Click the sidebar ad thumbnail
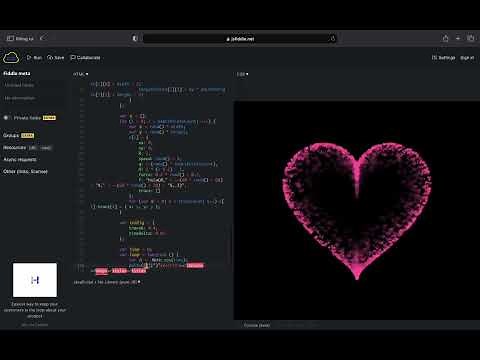 click(35, 280)
